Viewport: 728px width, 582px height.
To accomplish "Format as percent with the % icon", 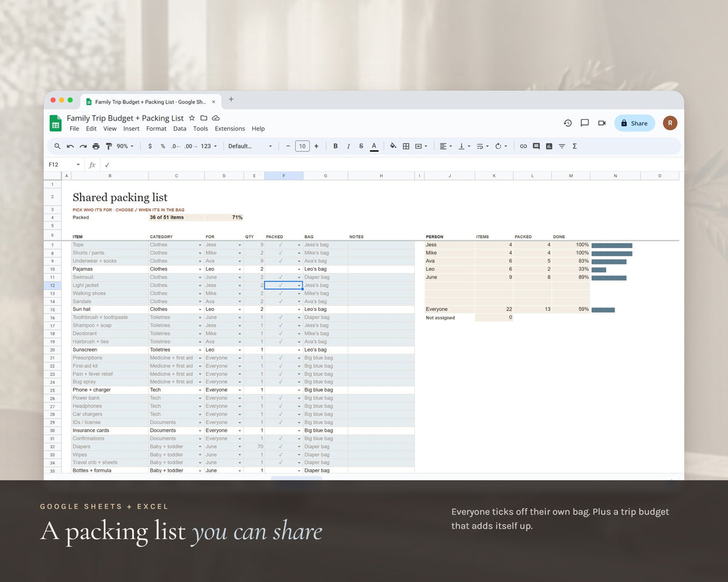I will click(x=163, y=146).
